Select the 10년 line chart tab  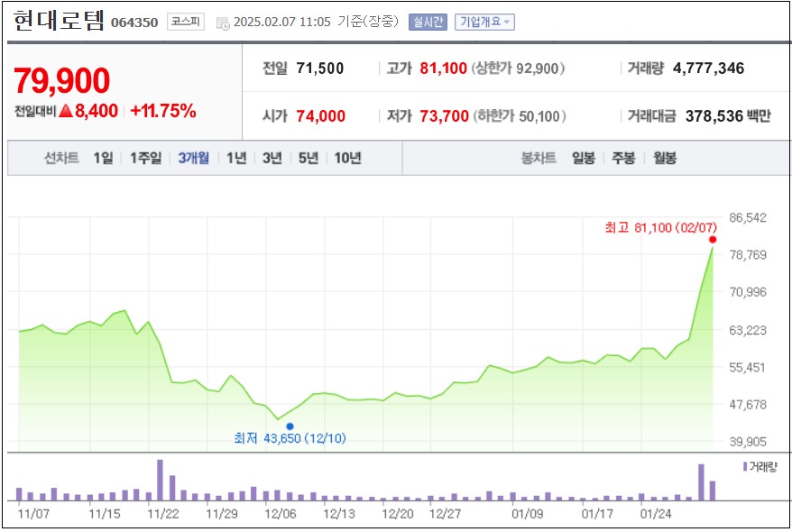click(x=347, y=158)
